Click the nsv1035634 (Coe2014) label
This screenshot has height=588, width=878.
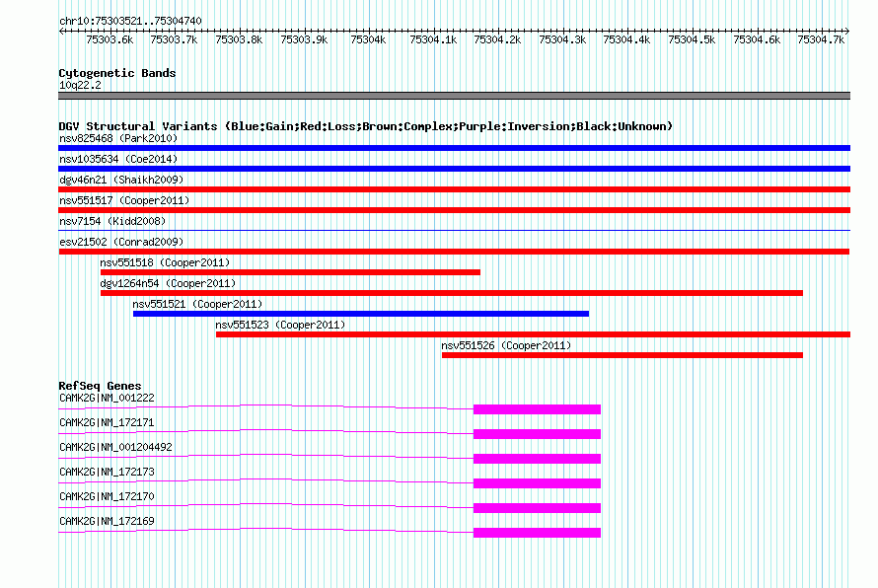(x=118, y=159)
